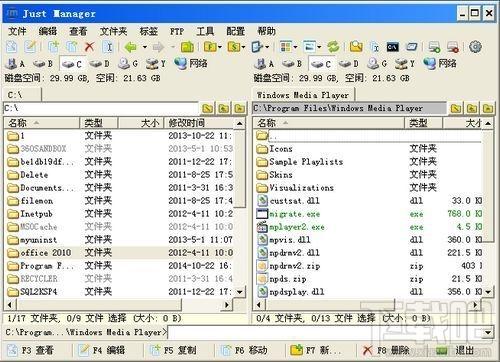500x362 pixels.
Task: Expand the back history dropdown arrow
Action: [145, 47]
